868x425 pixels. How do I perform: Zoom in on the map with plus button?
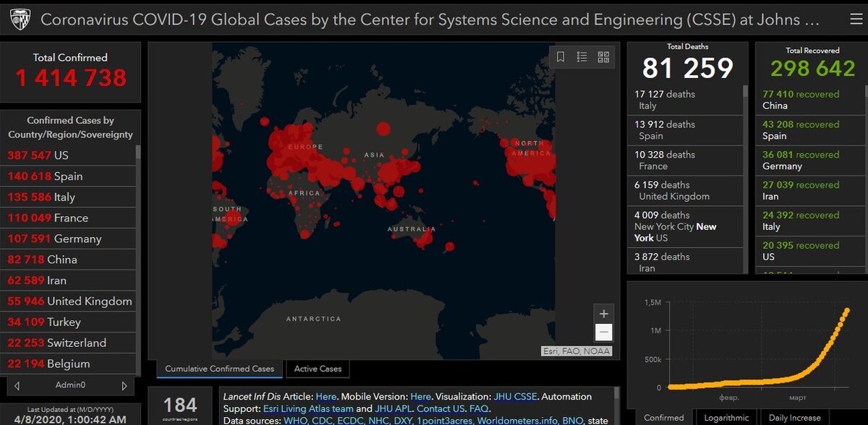click(x=603, y=314)
